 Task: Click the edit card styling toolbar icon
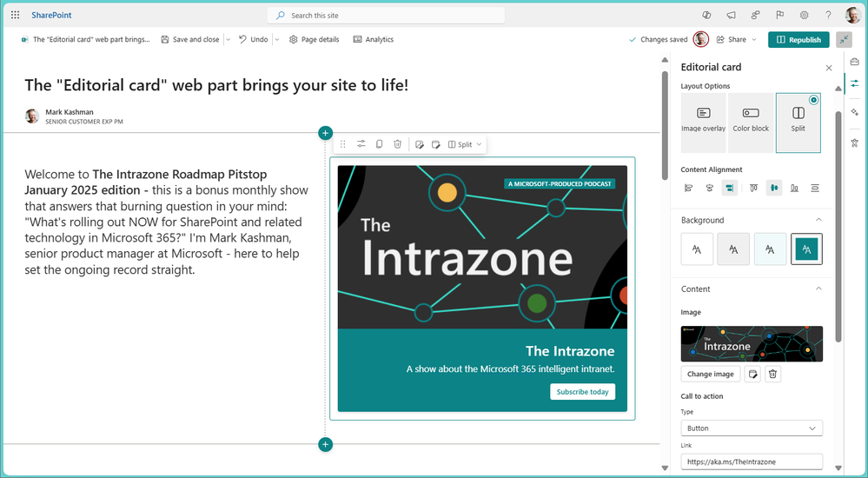click(x=435, y=144)
